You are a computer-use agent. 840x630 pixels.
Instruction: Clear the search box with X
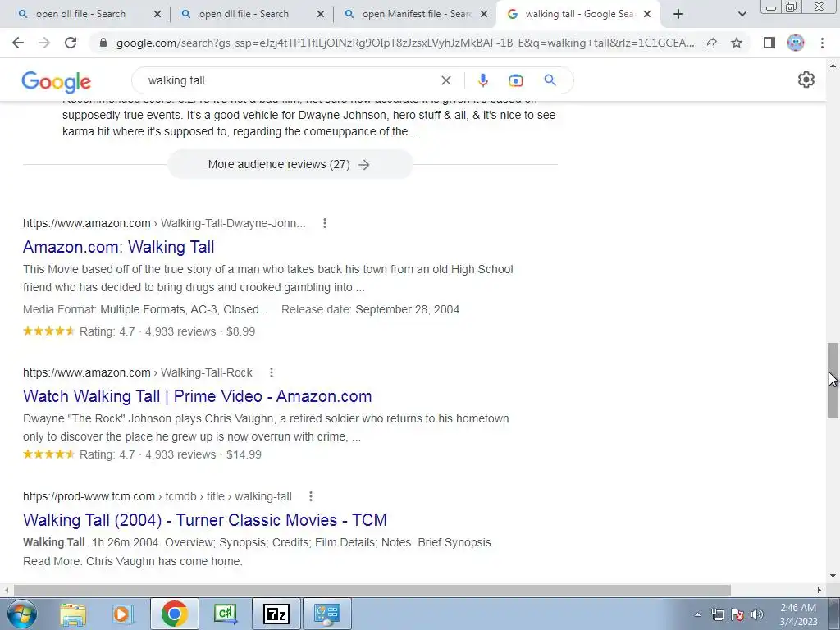pyautogui.click(x=445, y=80)
